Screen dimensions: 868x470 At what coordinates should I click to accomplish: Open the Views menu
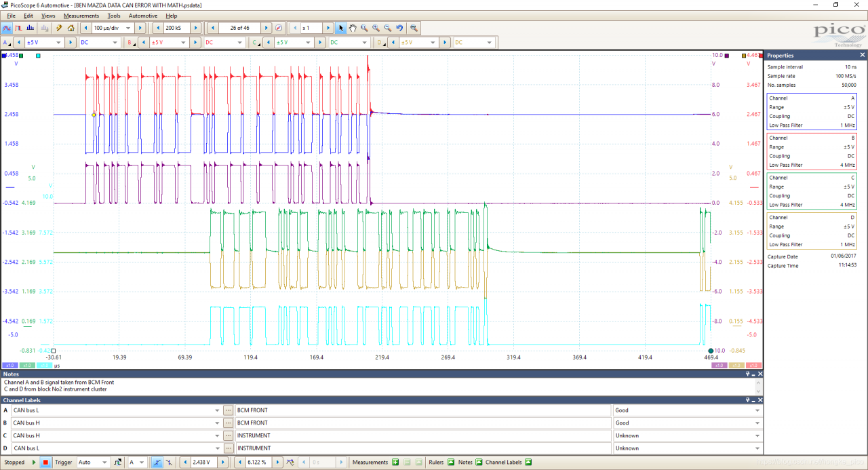48,16
